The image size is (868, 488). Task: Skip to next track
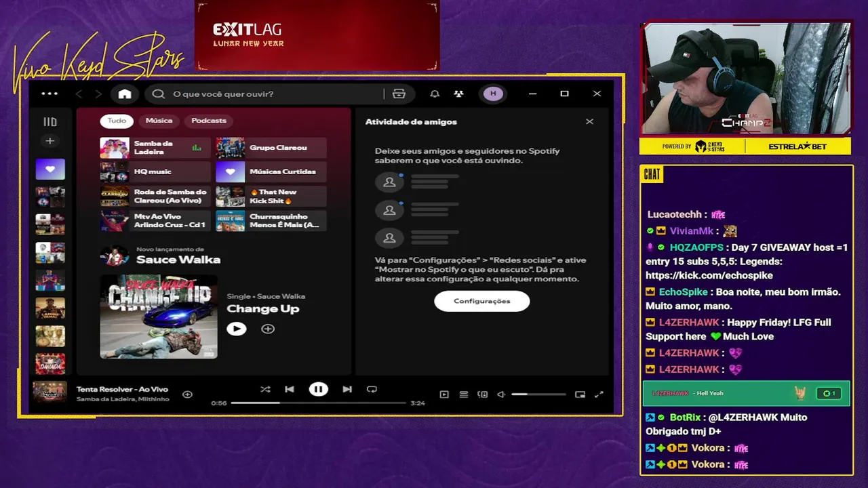tap(347, 389)
